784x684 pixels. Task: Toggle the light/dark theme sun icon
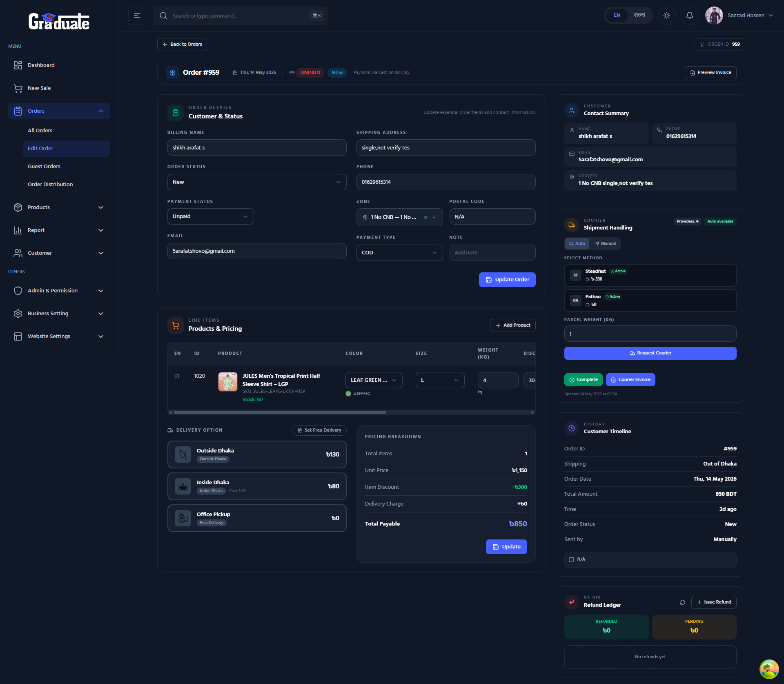tap(667, 16)
